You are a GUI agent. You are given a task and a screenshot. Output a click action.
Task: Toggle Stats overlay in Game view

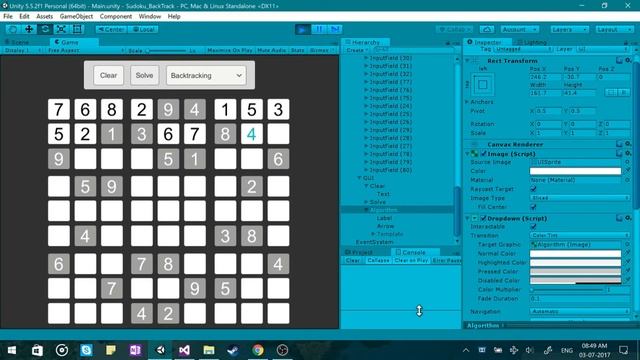[298, 50]
